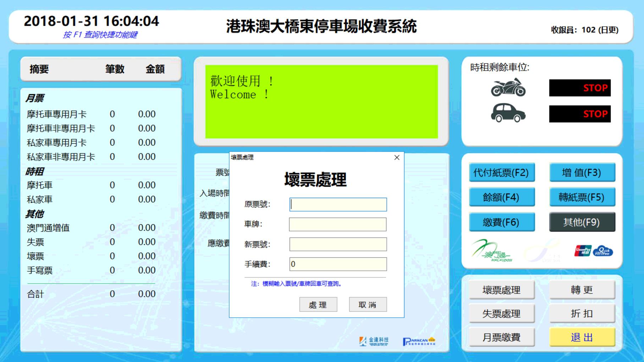Check balance with 餘額(F4) button
This screenshot has width=644, height=362.
tap(501, 197)
